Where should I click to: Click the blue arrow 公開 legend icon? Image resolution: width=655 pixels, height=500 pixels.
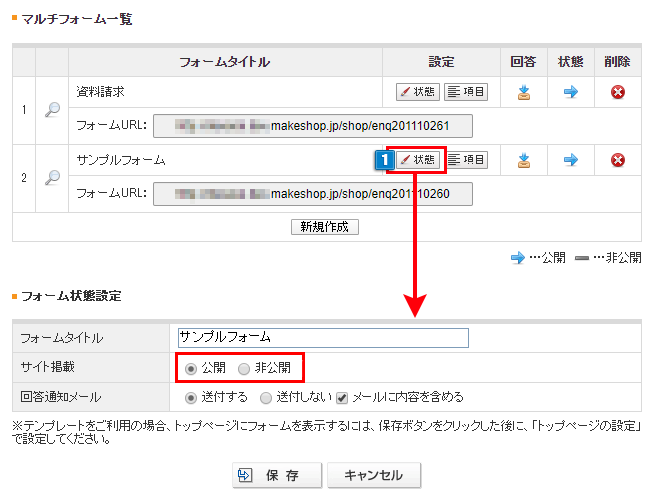click(x=518, y=258)
